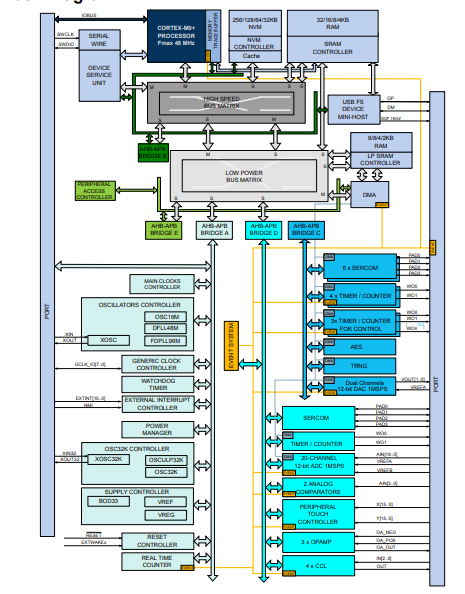Select the Peripheral Touch Controller block

pyautogui.click(x=318, y=514)
